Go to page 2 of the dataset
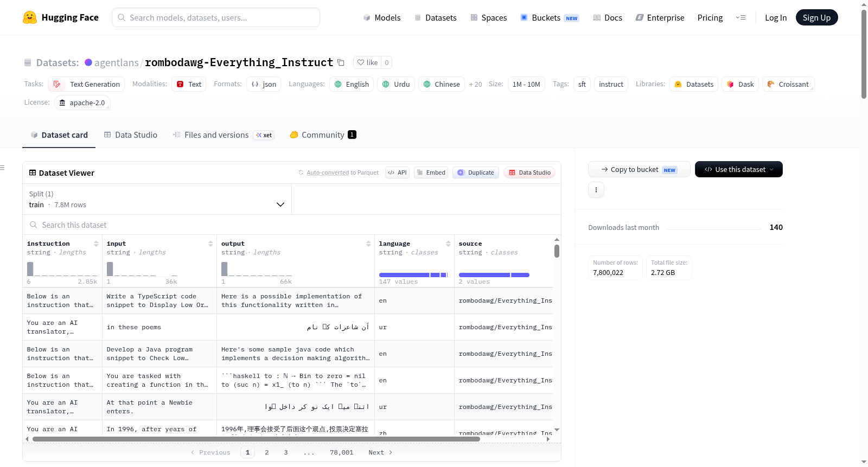The width and height of the screenshot is (868, 467). [267, 452]
